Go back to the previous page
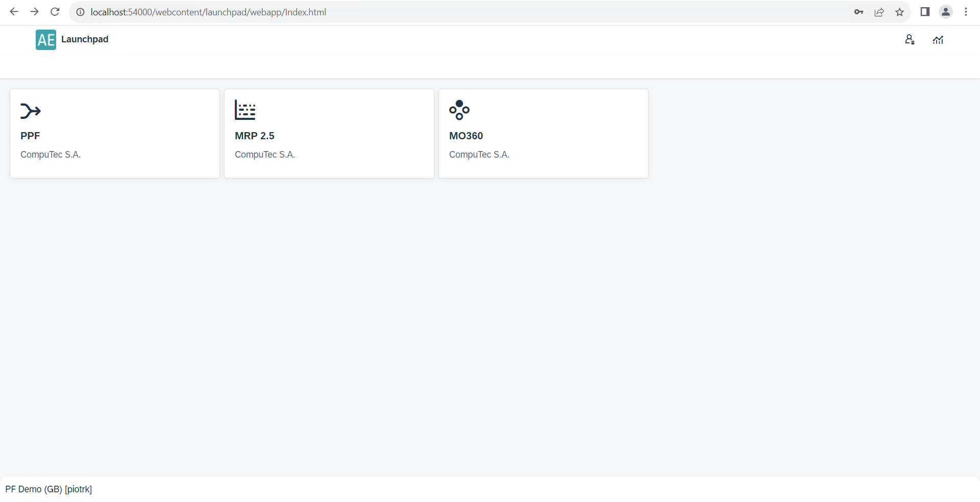980x502 pixels. [x=14, y=12]
